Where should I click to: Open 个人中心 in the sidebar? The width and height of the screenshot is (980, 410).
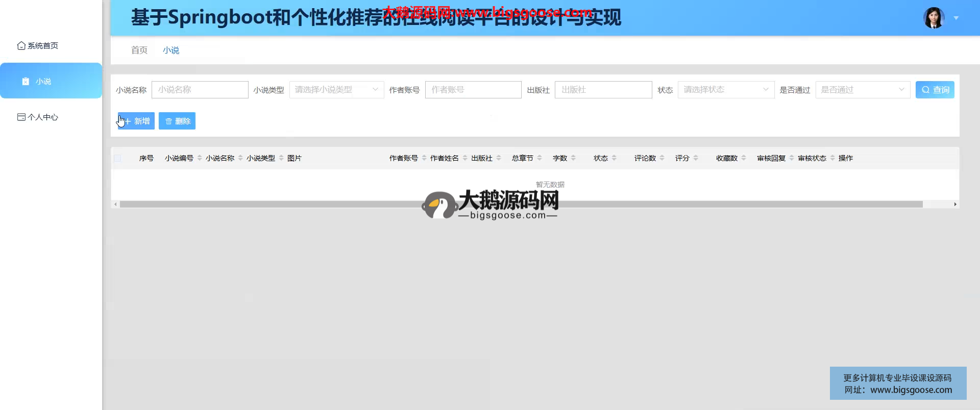38,117
